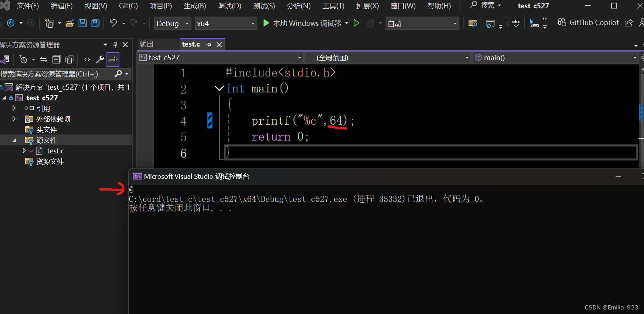Click the open file folder icon

point(69,23)
